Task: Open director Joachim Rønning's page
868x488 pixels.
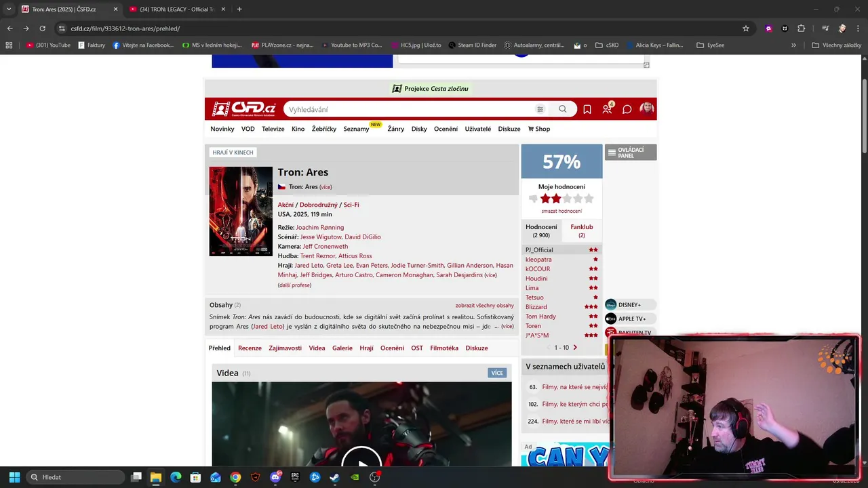Action: pos(320,227)
